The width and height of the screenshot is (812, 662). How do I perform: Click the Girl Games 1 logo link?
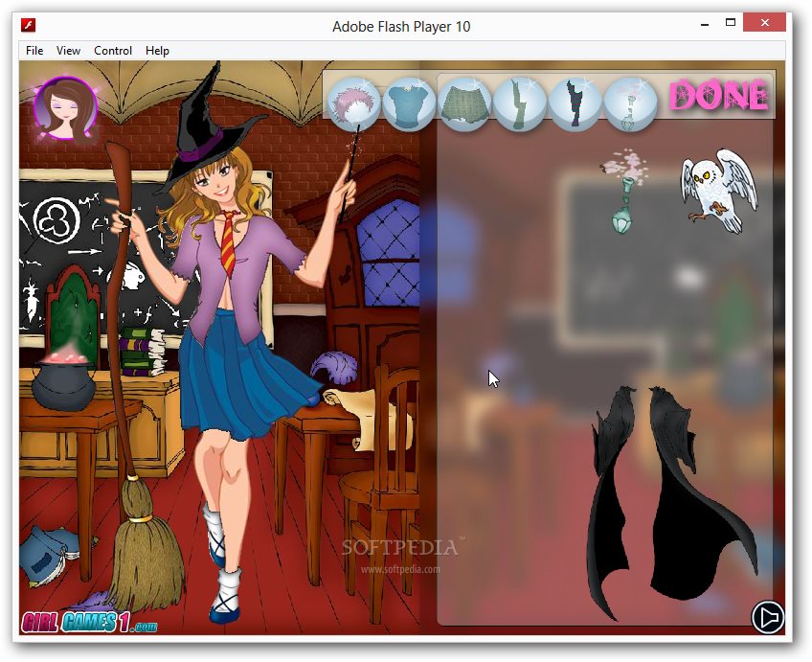click(89, 622)
